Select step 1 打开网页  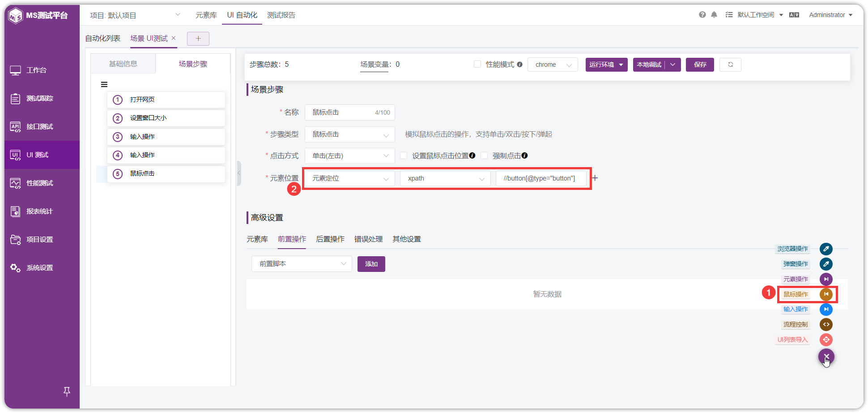pyautogui.click(x=166, y=99)
